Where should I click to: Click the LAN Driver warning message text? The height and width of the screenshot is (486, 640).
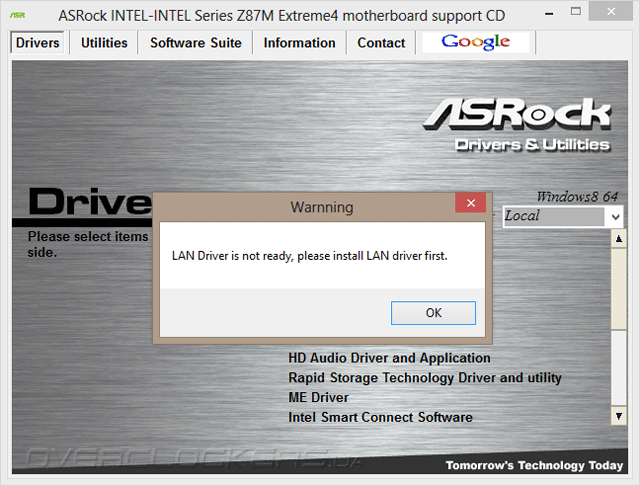click(x=309, y=256)
